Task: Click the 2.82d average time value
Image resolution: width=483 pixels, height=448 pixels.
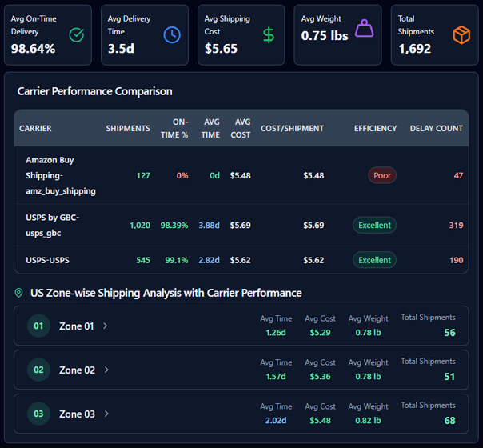Action: [x=210, y=260]
